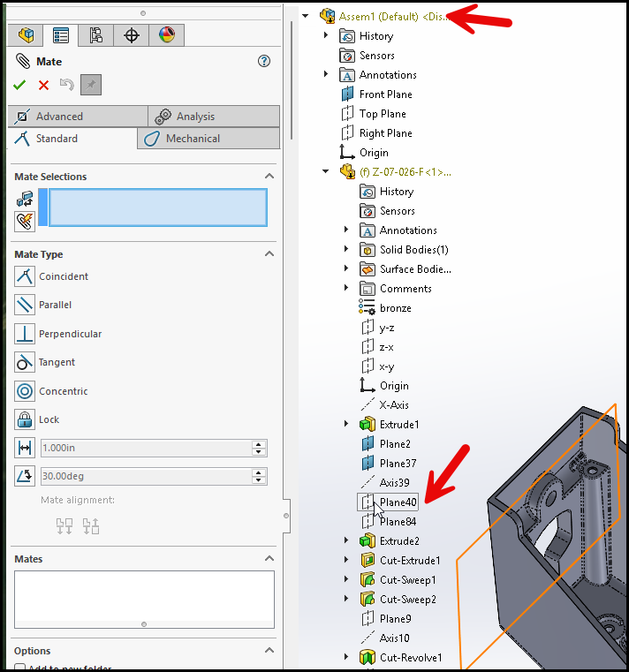The width and height of the screenshot is (629, 672).
Task: Toggle the keep visible pushpin
Action: pos(91,85)
